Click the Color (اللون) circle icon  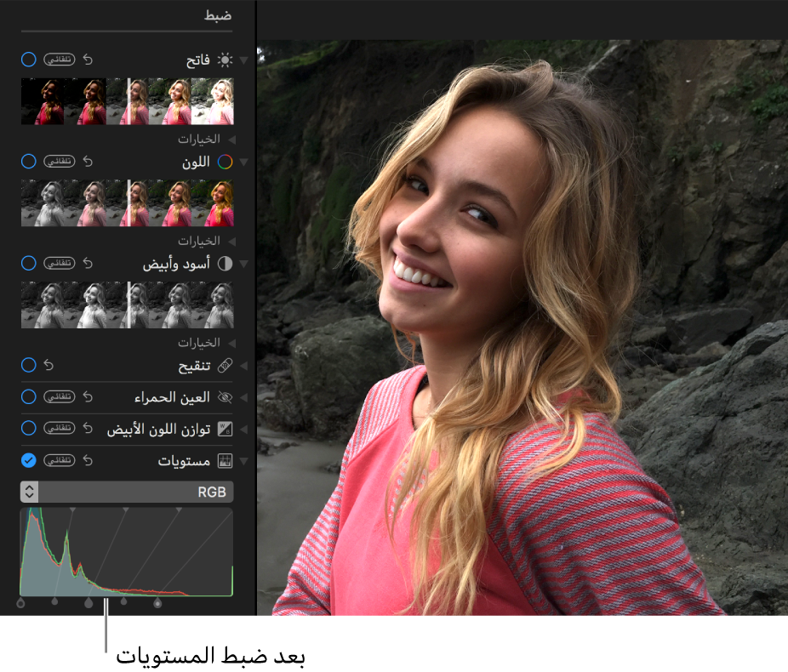point(225,162)
